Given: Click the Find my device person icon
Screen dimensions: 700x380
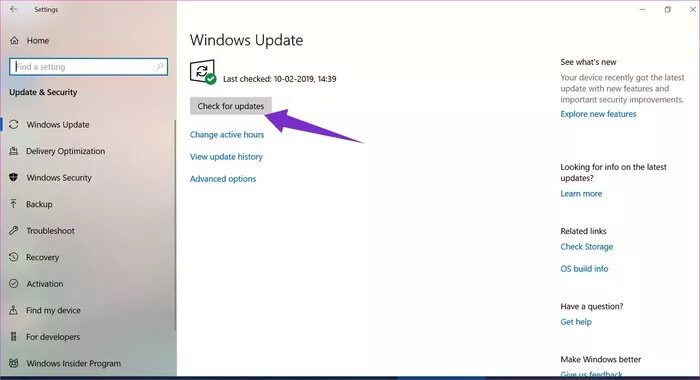Looking at the screenshot, I should coord(14,310).
